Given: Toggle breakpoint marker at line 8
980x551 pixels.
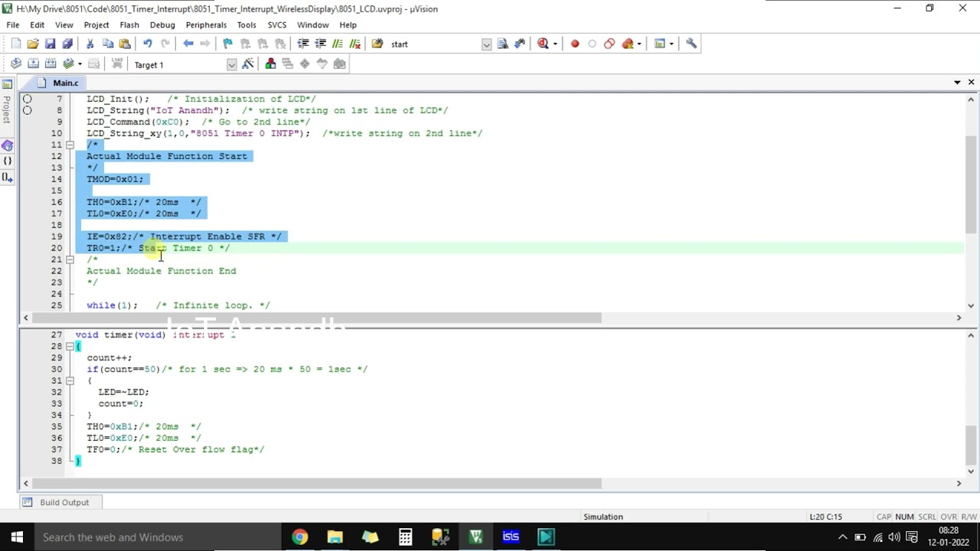Looking at the screenshot, I should click(x=27, y=110).
